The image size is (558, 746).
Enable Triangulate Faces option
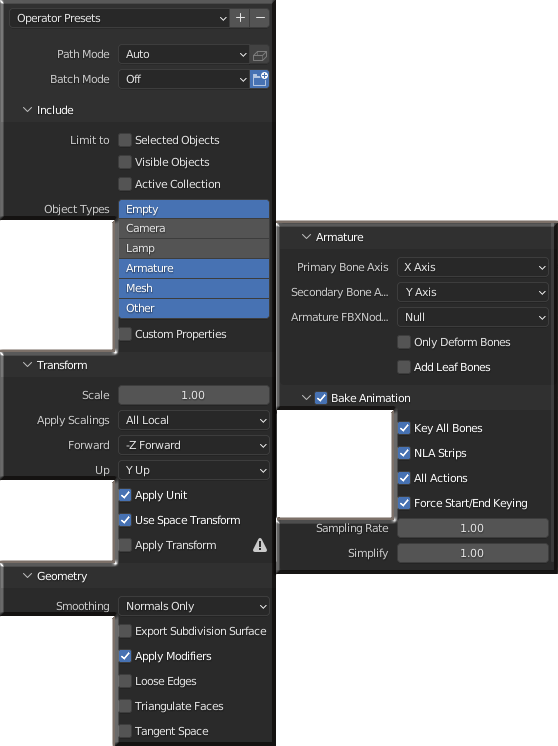(x=125, y=706)
